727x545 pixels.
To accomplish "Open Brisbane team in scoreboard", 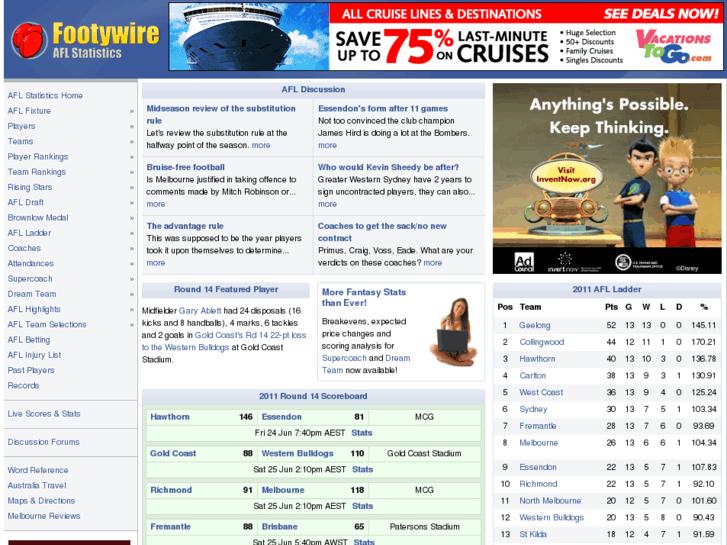I will [x=280, y=526].
